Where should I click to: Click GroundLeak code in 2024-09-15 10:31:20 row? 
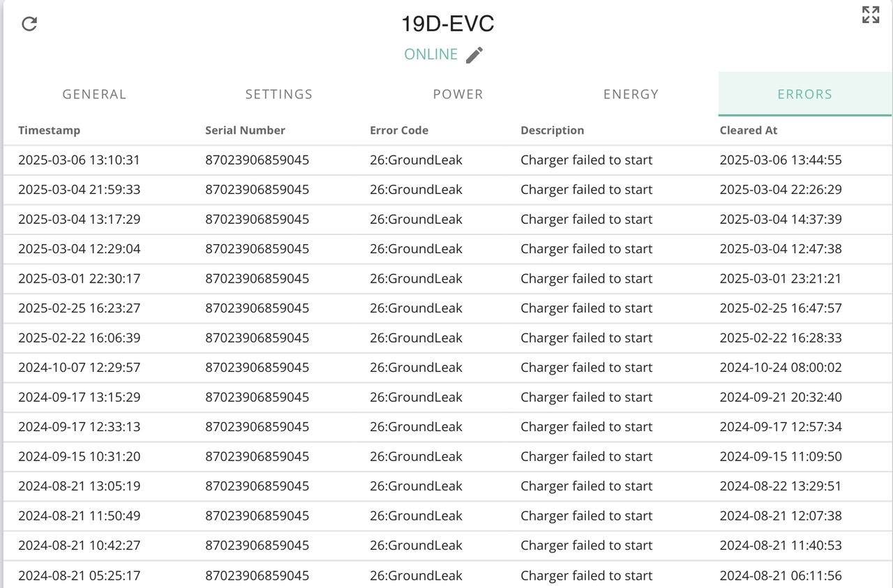416,456
